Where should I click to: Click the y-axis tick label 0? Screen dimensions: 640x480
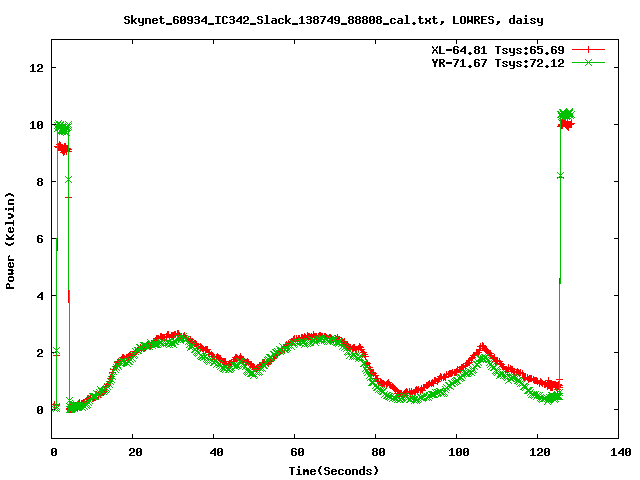click(40, 410)
